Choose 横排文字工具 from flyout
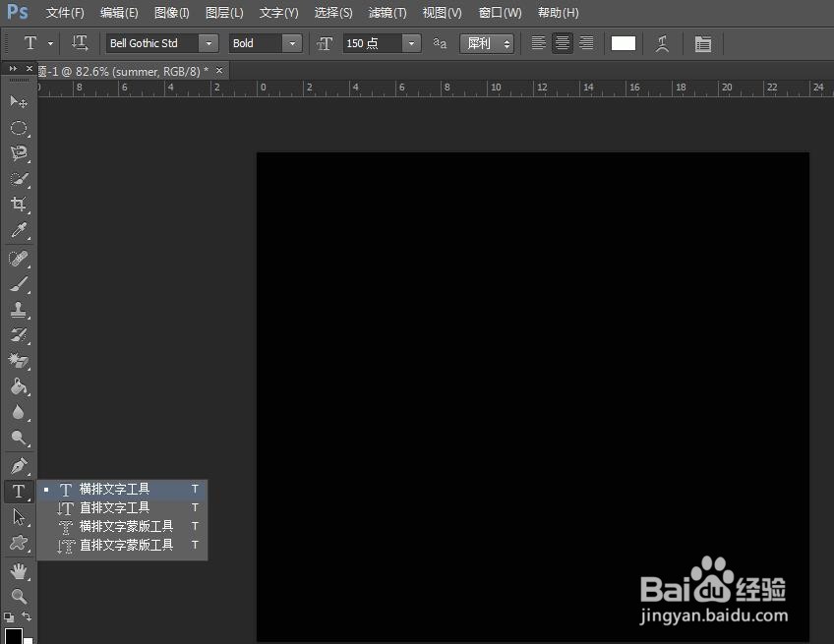The image size is (834, 644). pyautogui.click(x=122, y=489)
